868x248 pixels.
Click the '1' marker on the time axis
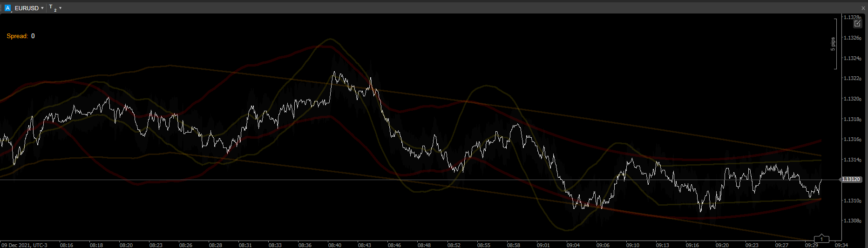821,239
